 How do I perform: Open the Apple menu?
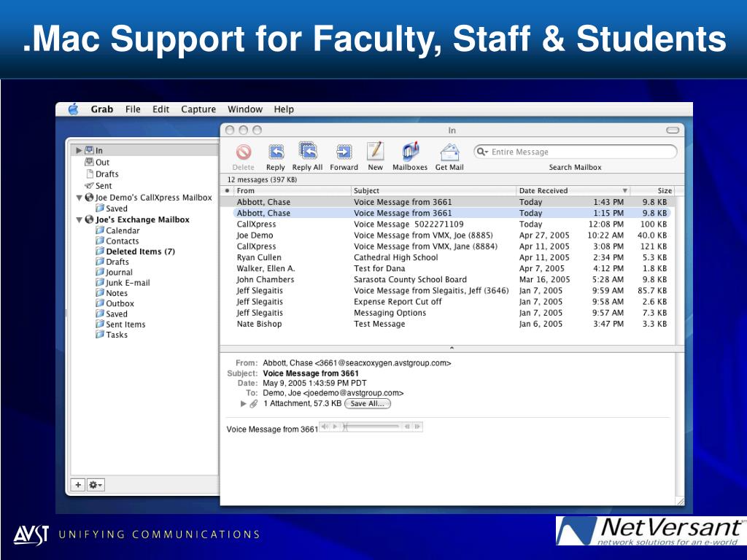(73, 109)
